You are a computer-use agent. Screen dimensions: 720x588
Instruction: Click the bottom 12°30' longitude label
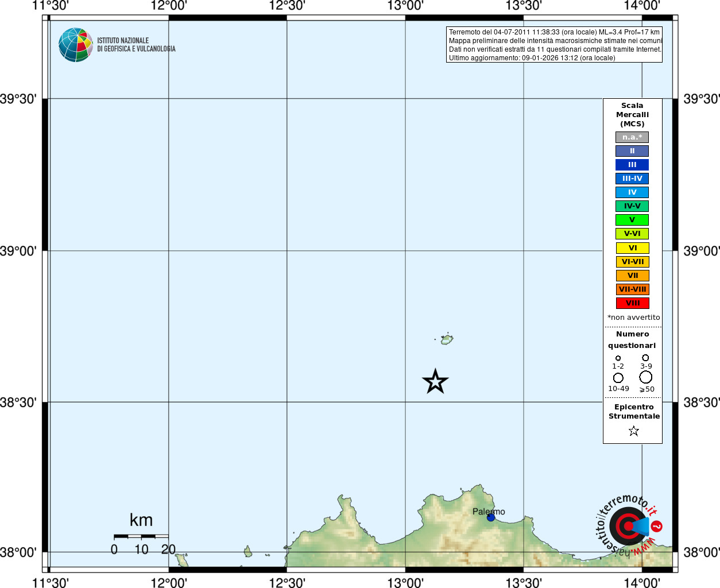287,583
